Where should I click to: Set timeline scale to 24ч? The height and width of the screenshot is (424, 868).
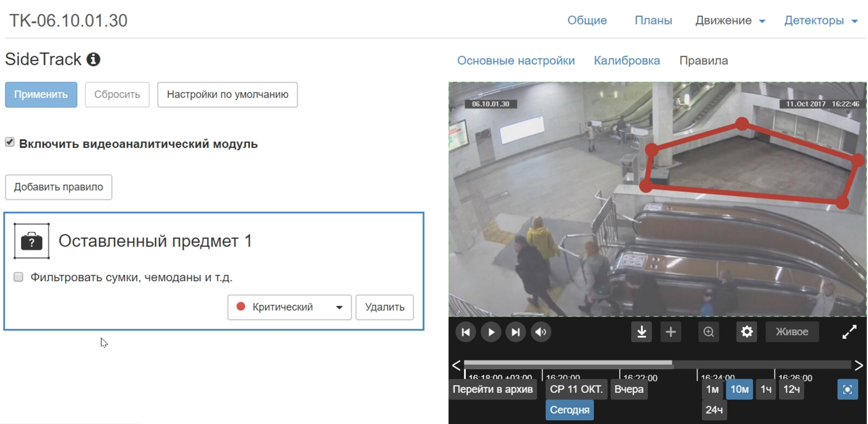point(714,410)
